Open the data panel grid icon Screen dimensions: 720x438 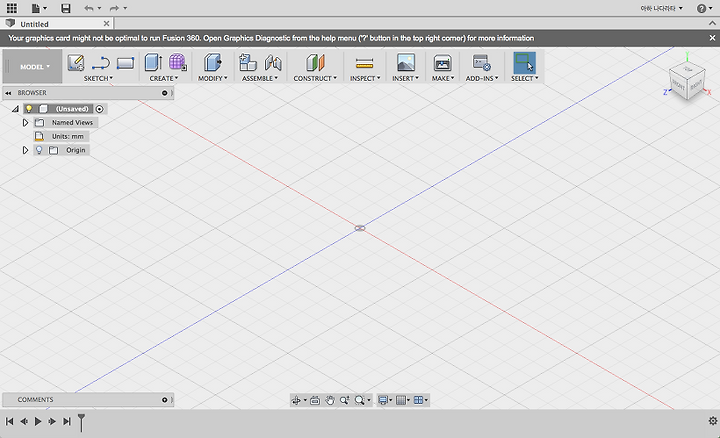tap(11, 8)
